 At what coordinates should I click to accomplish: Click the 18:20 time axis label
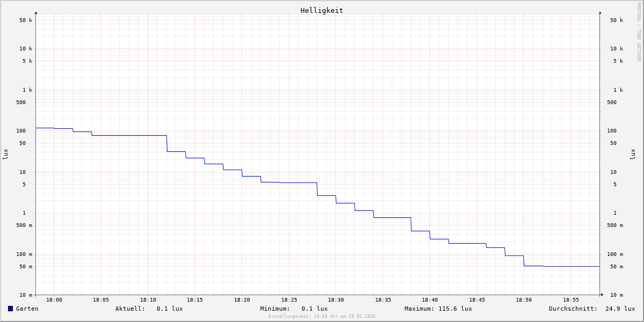pyautogui.click(x=242, y=300)
